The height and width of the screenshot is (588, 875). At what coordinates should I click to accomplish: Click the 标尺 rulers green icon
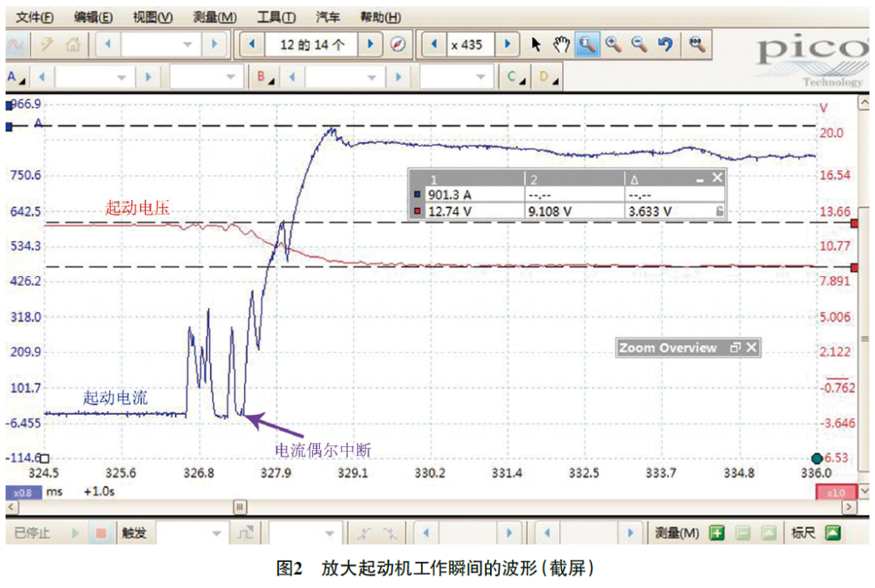click(832, 533)
